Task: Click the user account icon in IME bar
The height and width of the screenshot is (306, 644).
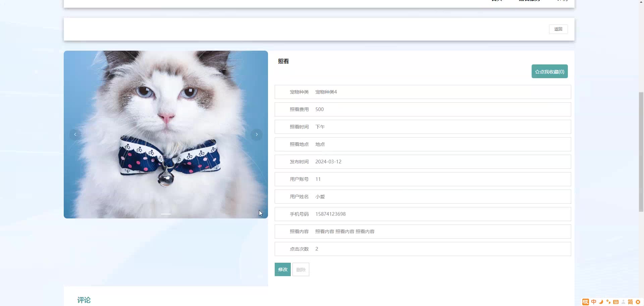Action: (623, 302)
